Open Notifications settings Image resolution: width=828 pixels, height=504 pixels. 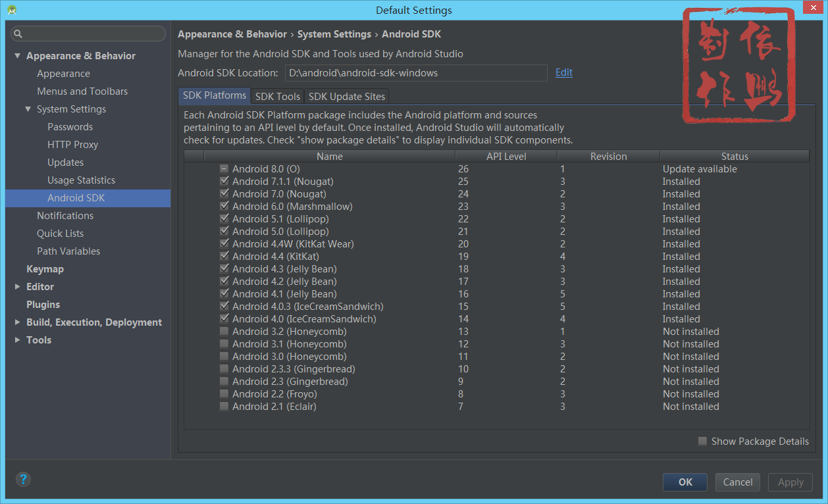click(65, 216)
